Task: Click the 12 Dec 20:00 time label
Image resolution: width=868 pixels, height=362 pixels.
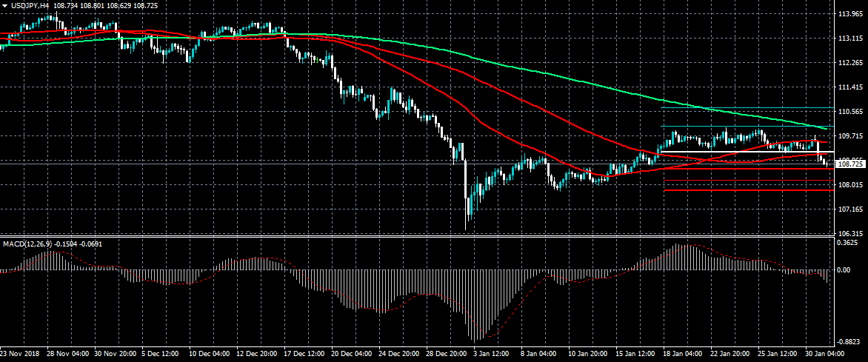Action: click(x=256, y=354)
